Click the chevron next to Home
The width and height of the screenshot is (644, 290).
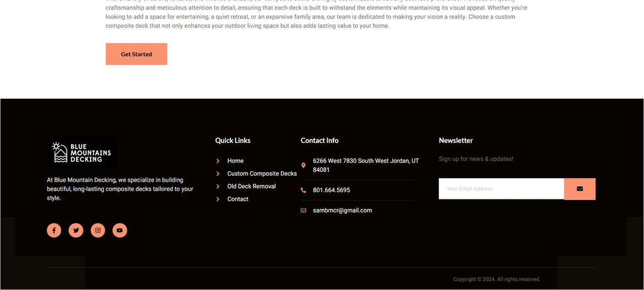click(x=218, y=161)
